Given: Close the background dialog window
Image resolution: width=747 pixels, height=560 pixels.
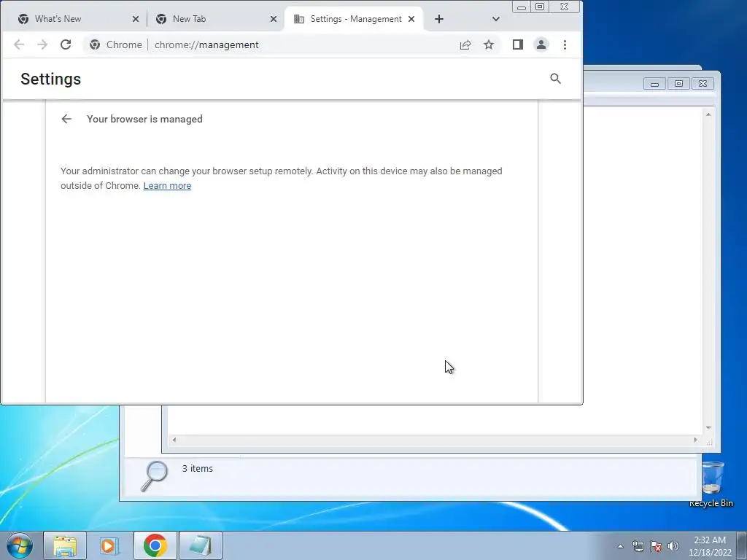Looking at the screenshot, I should pos(703,84).
